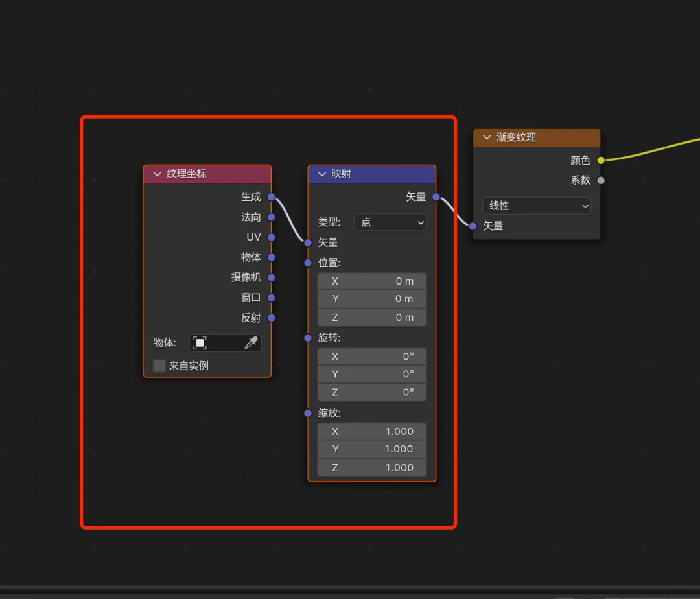Click the 摄像机 output socket
This screenshot has height=599, width=700.
(x=272, y=277)
